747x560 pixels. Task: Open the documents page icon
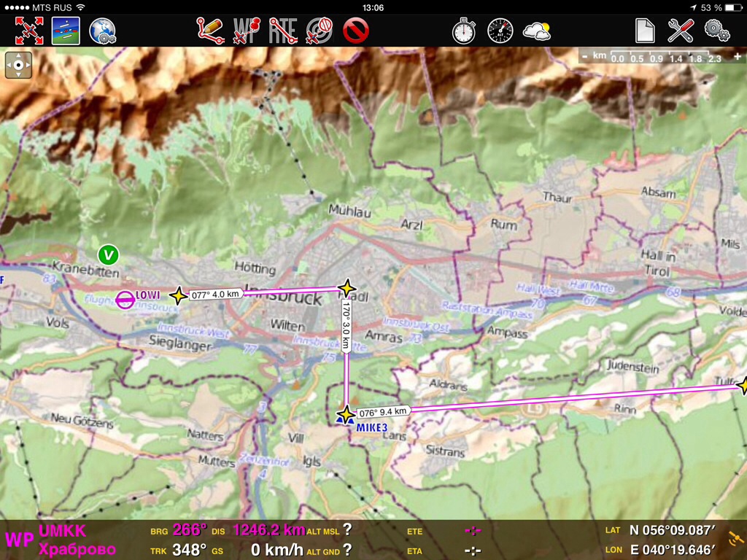(645, 31)
